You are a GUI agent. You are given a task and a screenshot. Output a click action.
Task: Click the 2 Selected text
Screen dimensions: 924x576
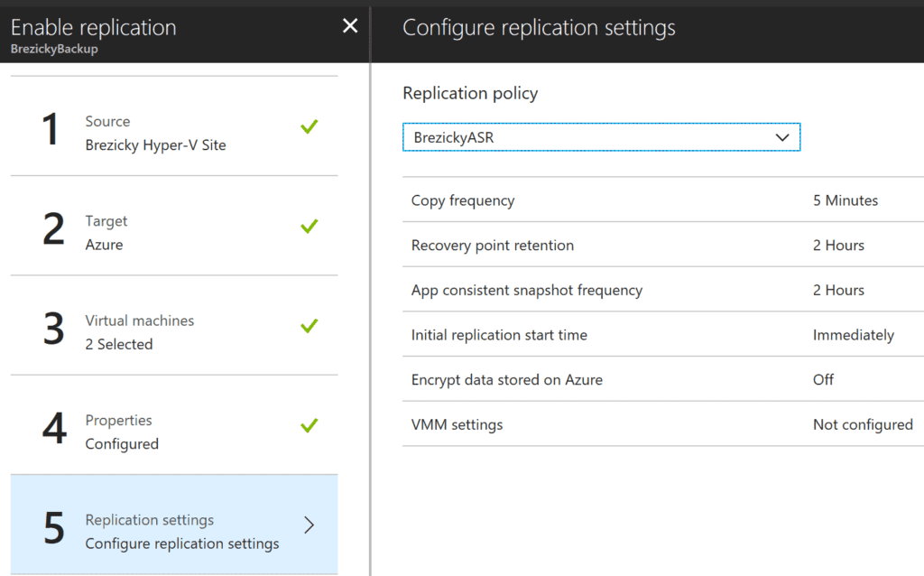[119, 344]
